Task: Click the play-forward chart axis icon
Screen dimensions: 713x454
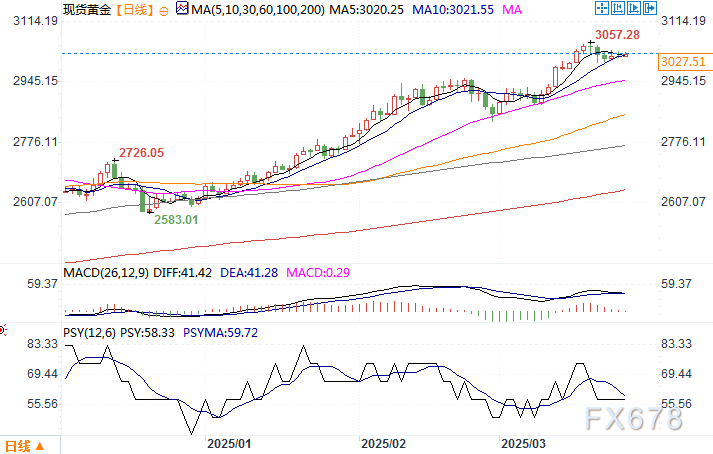Action: click(x=634, y=8)
